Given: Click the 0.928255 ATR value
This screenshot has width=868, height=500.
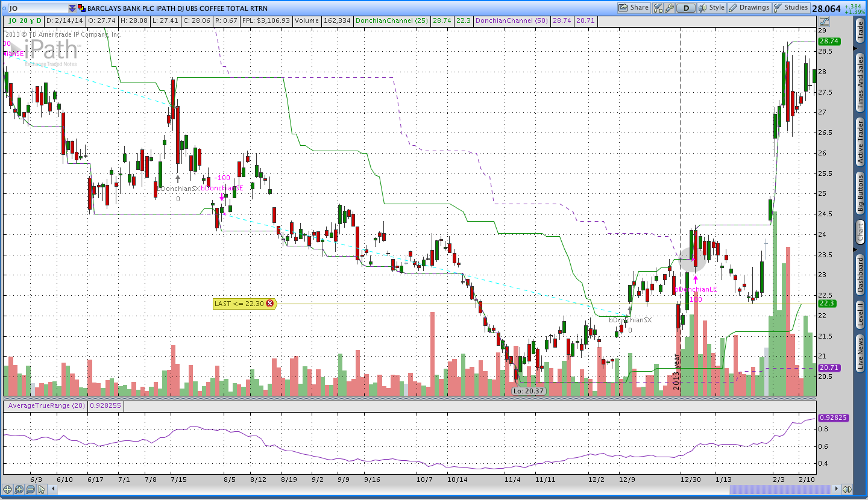Looking at the screenshot, I should click(105, 405).
